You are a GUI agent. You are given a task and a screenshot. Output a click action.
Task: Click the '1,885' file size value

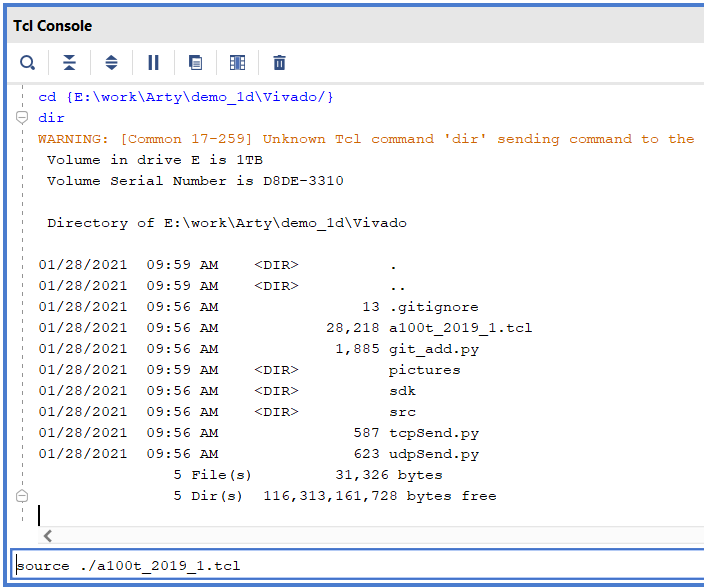click(357, 349)
